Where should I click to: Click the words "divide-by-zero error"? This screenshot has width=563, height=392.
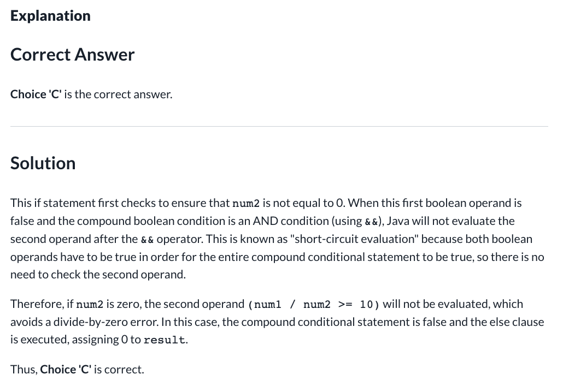105,322
